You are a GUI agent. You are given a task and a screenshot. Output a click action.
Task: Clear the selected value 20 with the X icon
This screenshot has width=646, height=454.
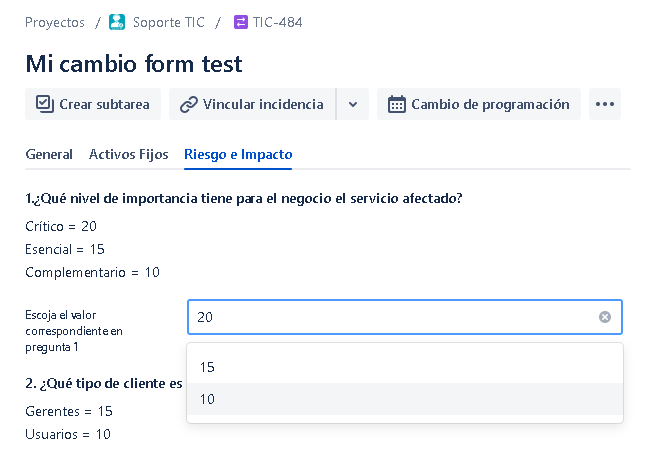[604, 317]
